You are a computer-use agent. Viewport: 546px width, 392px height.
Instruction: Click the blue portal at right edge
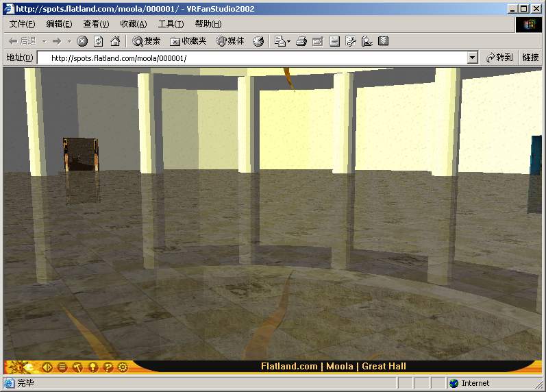pos(536,156)
